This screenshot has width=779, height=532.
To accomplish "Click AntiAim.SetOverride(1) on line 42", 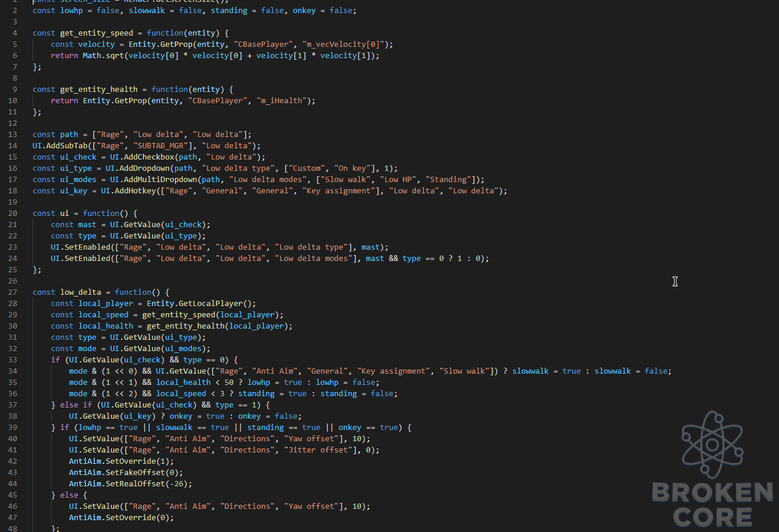I will click(122, 461).
